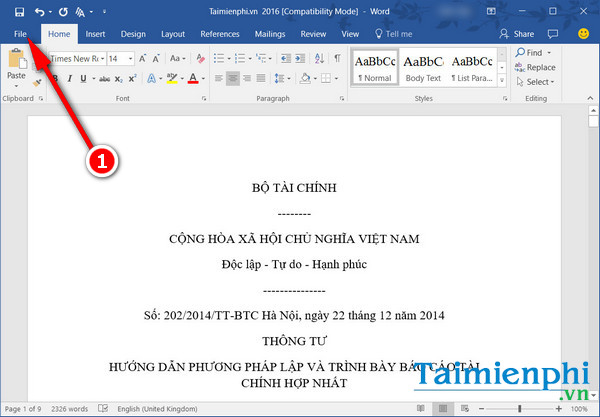The height and width of the screenshot is (417, 600).
Task: Toggle Underline formatting
Action: click(82, 78)
